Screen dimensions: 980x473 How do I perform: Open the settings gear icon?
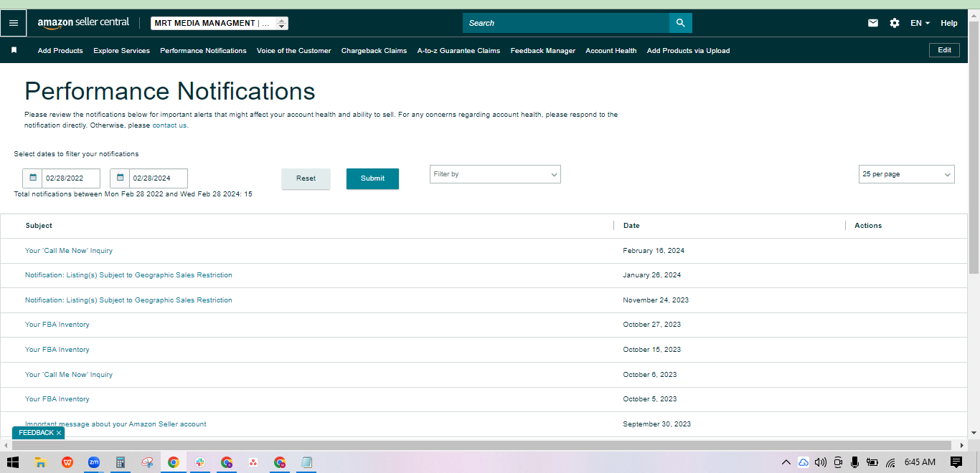895,23
